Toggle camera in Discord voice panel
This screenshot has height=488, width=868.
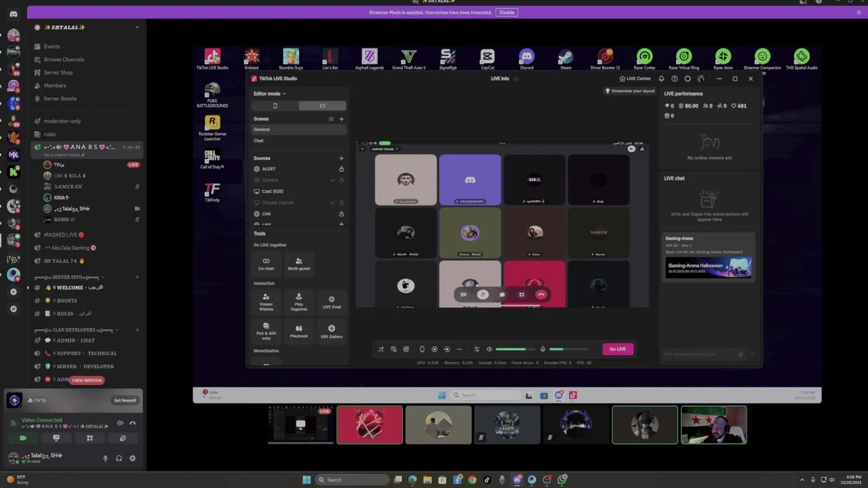point(23,438)
